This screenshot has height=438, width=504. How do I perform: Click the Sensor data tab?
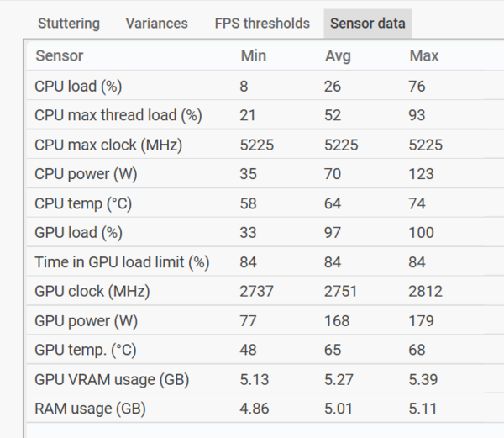tap(368, 24)
